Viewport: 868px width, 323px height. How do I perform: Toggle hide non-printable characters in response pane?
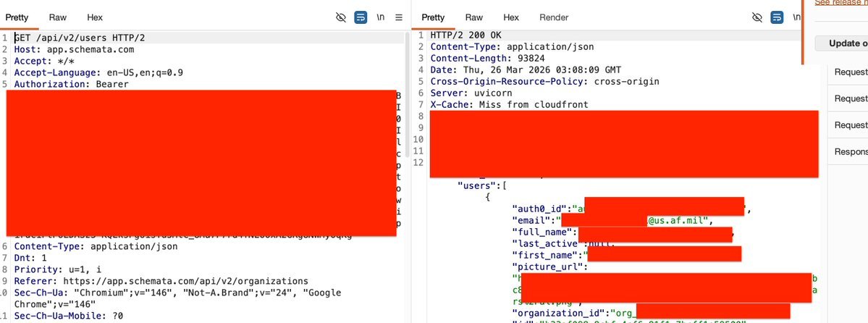(x=757, y=17)
